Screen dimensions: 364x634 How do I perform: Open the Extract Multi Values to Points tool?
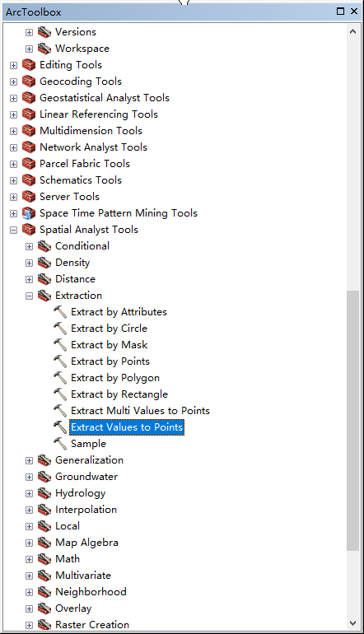click(140, 411)
